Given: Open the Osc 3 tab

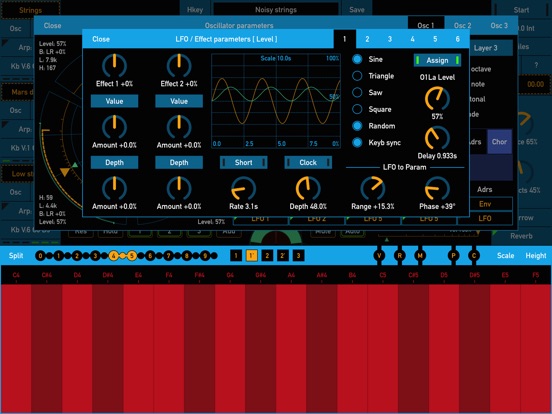Looking at the screenshot, I should pos(499,25).
